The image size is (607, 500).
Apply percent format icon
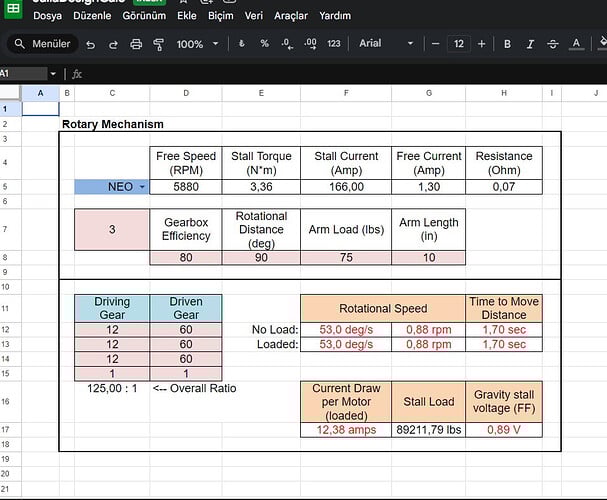(264, 44)
